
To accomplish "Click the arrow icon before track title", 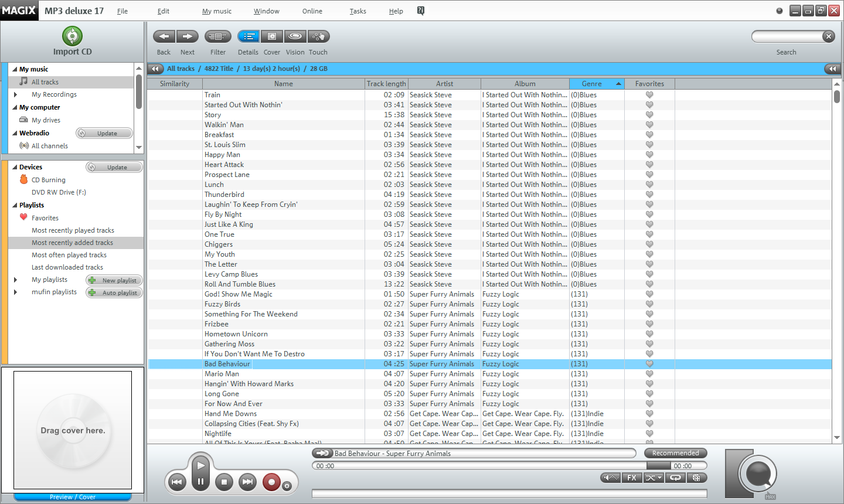I will 322,453.
